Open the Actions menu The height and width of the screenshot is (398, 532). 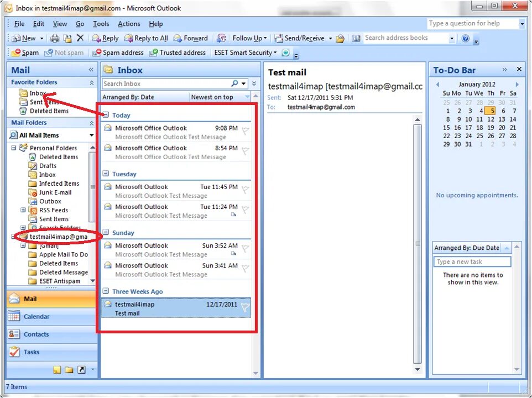click(x=129, y=24)
